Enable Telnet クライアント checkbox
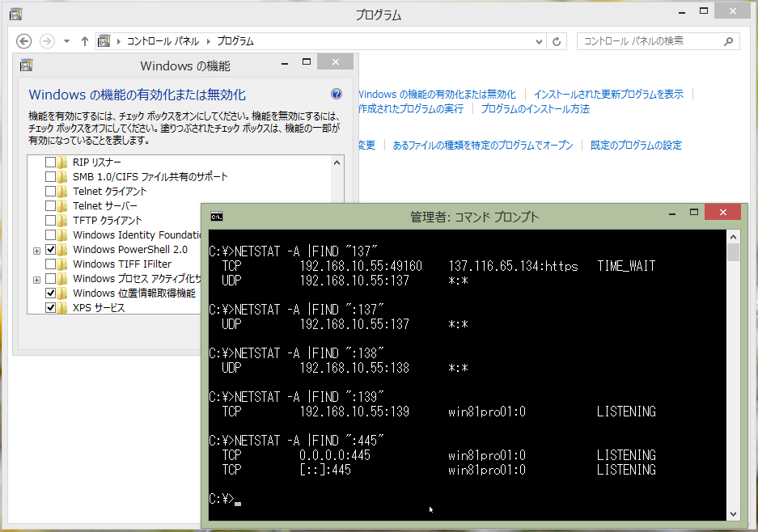The width and height of the screenshot is (758, 532). click(x=50, y=191)
